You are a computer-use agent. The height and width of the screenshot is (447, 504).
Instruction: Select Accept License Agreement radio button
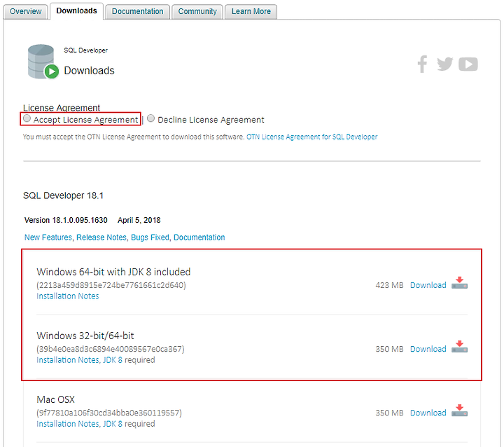[x=27, y=118]
